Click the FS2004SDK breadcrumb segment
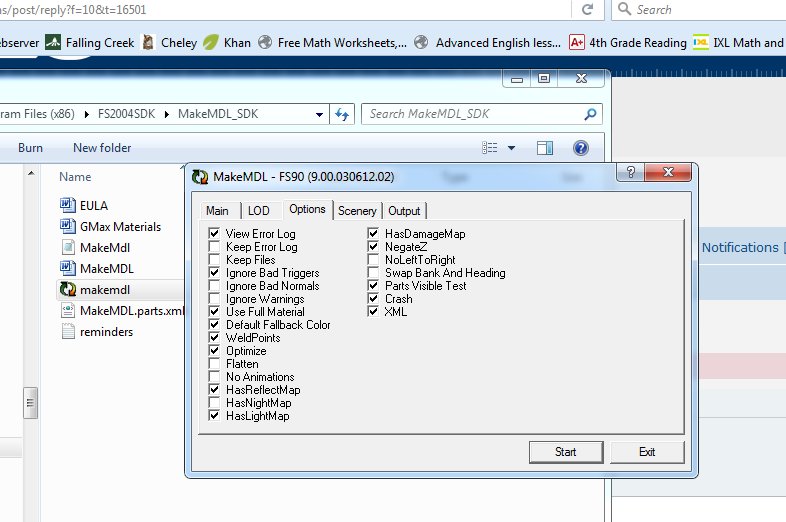This screenshot has height=522, width=786. tap(126, 114)
